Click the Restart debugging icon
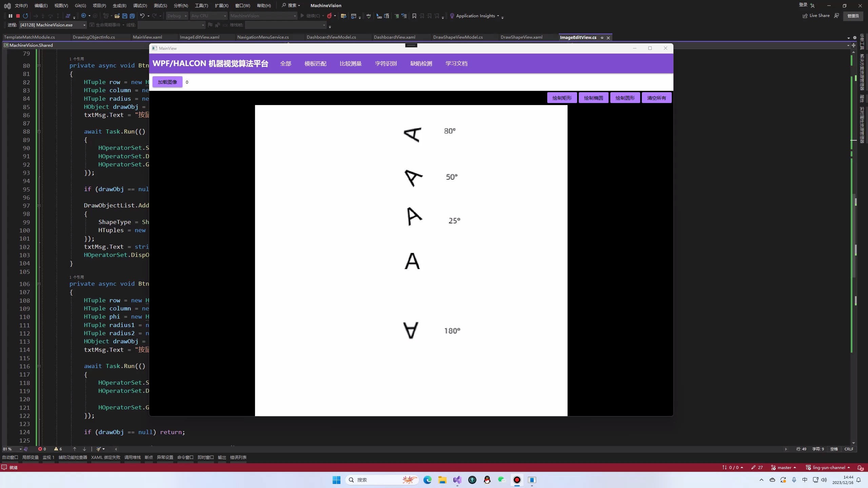Image resolution: width=868 pixels, height=488 pixels. 25,16
